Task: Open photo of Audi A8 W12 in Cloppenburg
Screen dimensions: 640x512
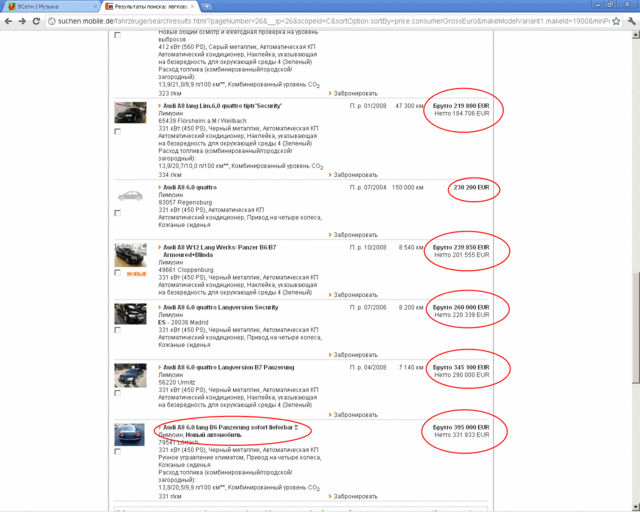Action: 130,255
